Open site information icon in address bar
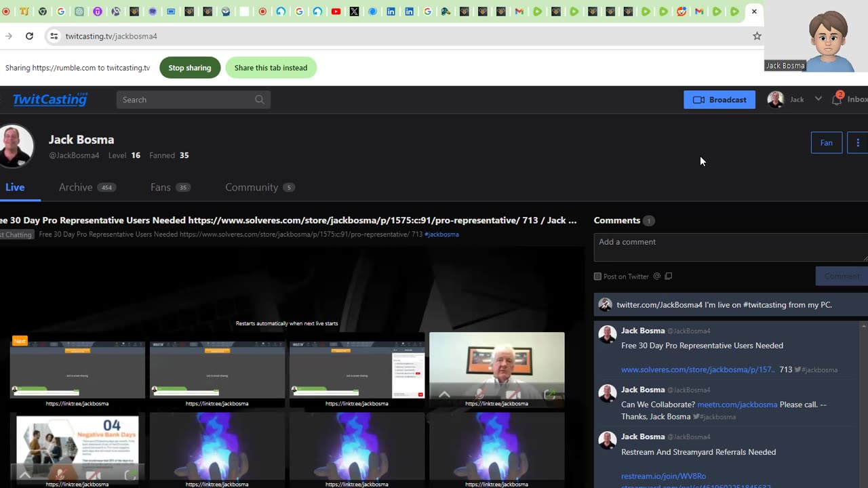Image resolution: width=868 pixels, height=488 pixels. 54,36
